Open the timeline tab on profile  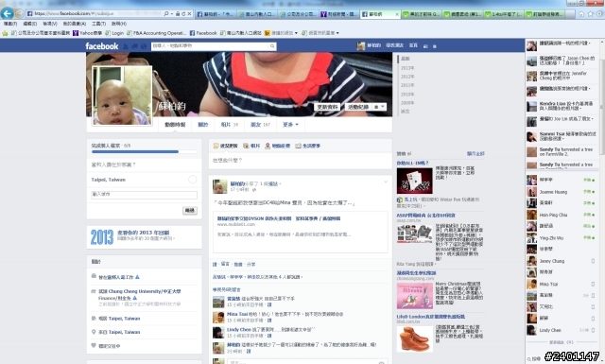point(175,125)
